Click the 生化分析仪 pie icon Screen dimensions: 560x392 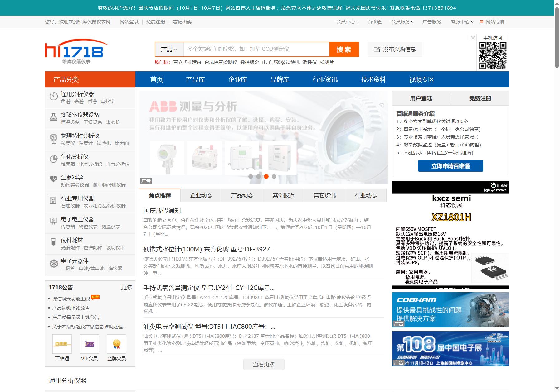pyautogui.click(x=54, y=159)
